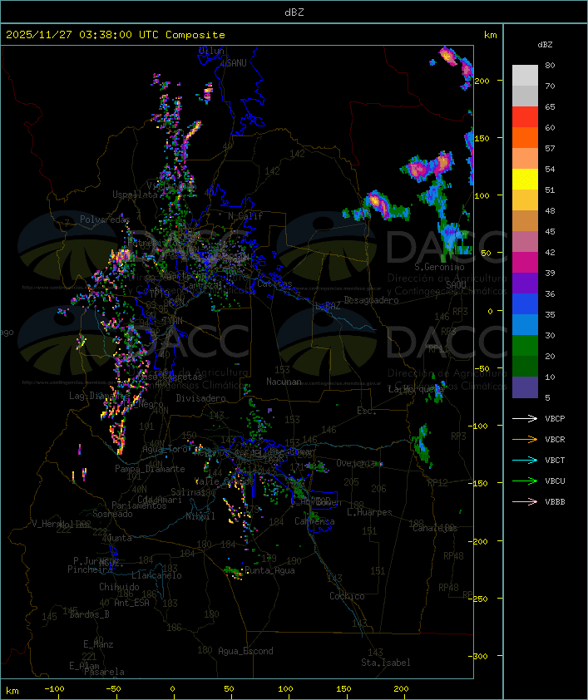Click the 150 mark on horizontal km axis
Screen dimensions: 588x700
(343, 689)
